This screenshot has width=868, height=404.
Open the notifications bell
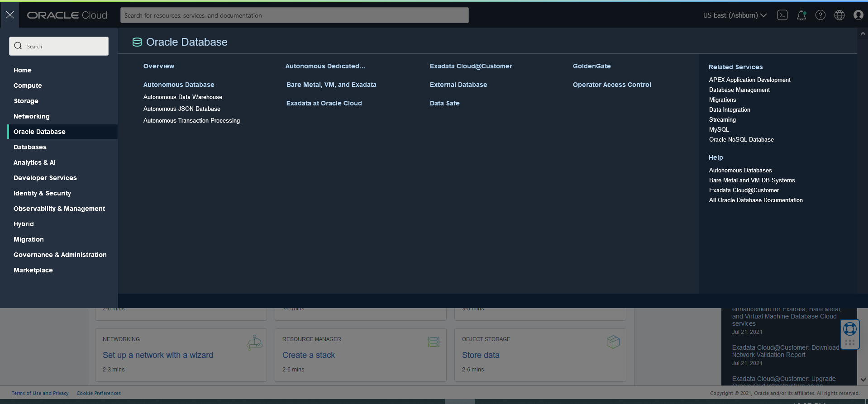[x=801, y=15]
